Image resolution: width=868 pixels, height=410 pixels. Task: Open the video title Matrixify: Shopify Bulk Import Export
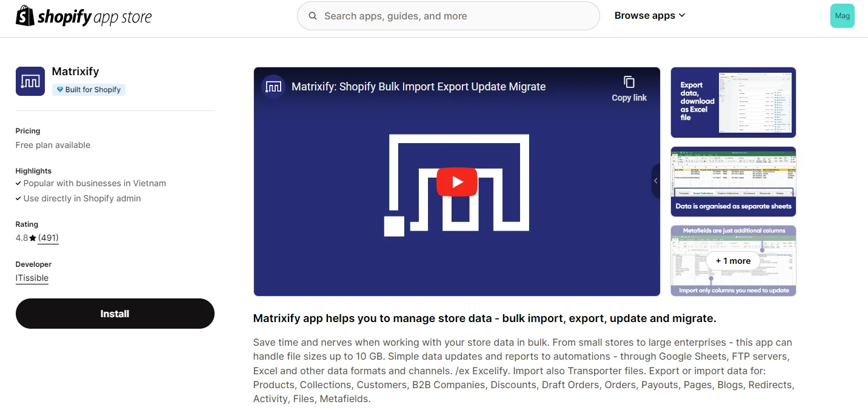pos(419,87)
